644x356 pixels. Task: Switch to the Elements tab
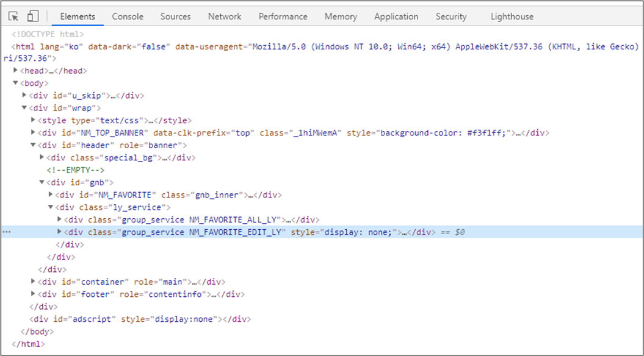(x=78, y=17)
